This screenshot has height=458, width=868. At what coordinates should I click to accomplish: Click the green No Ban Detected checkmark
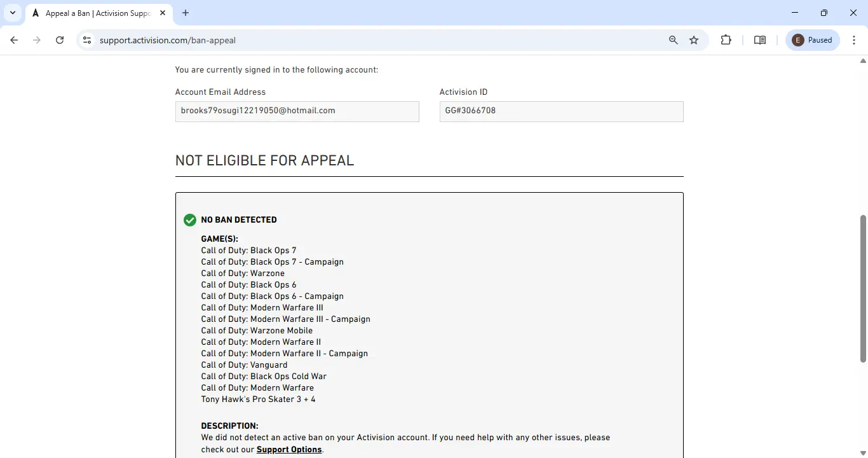[190, 220]
